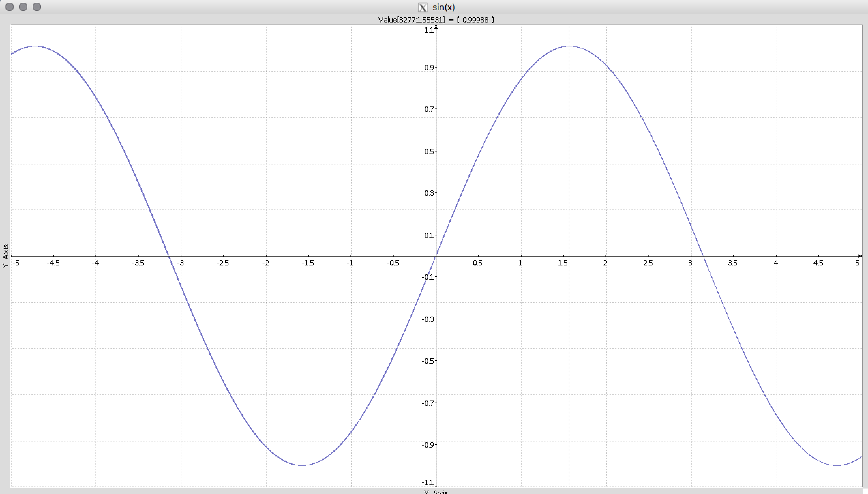This screenshot has width=868, height=494.
Task: Click the gray zoom window button
Action: [37, 7]
